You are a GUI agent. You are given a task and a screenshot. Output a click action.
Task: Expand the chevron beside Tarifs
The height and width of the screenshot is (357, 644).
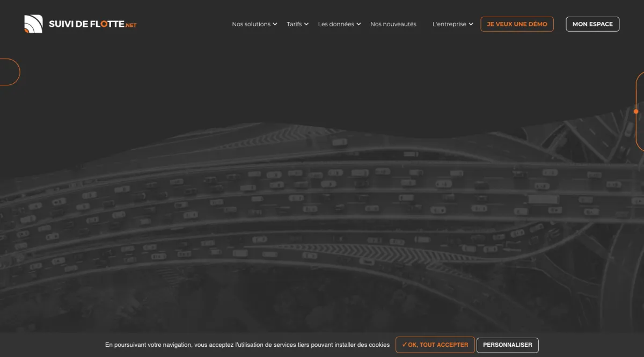[x=306, y=24]
